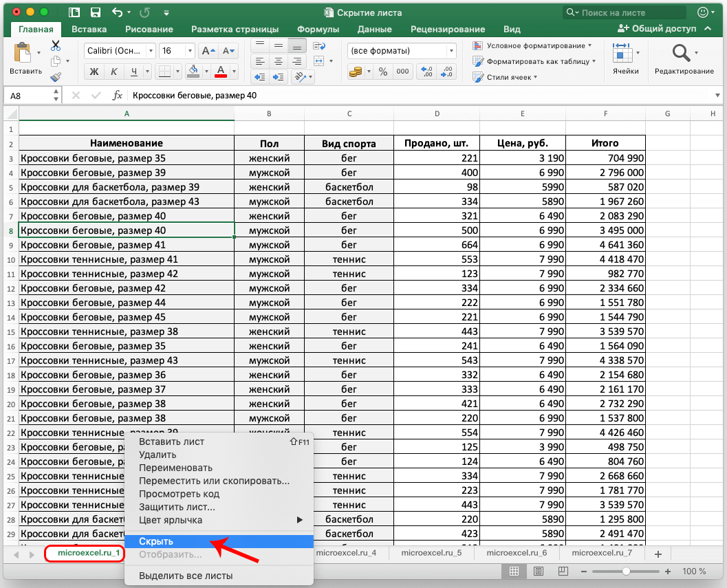Image resolution: width=727 pixels, height=588 pixels.
Task: Click Decrease Decimal icon
Action: [446, 72]
